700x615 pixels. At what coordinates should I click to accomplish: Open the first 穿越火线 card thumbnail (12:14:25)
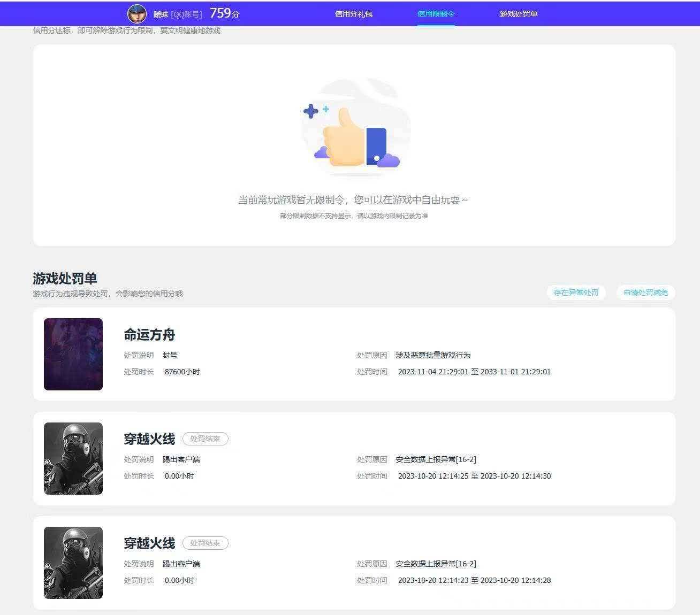click(73, 458)
